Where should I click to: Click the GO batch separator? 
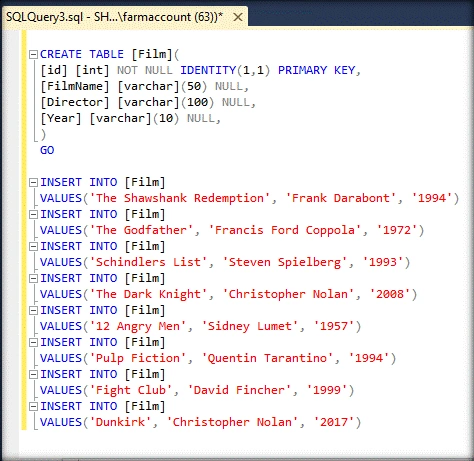click(x=47, y=150)
